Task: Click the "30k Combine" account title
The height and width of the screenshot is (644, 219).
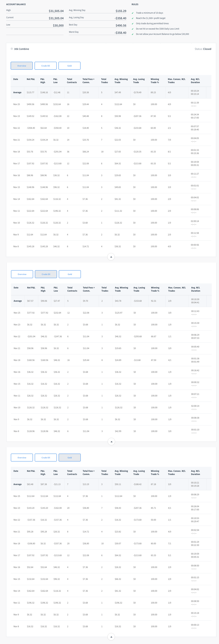Action: coord(22,49)
